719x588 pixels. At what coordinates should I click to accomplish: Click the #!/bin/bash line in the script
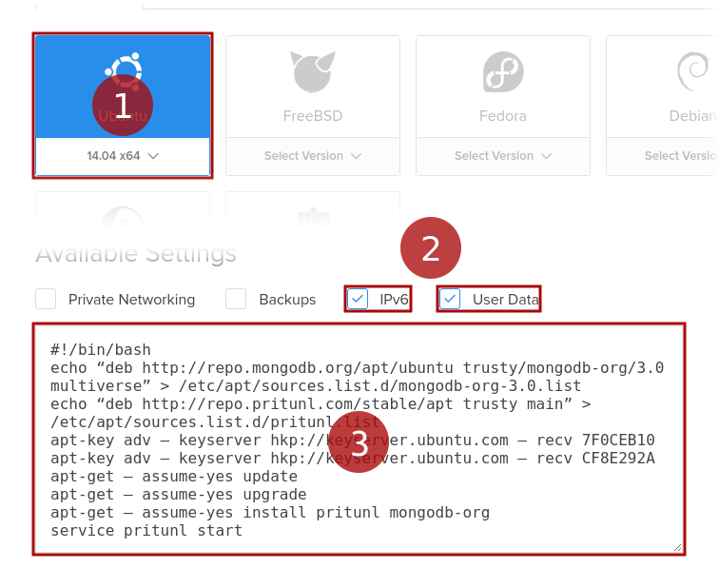click(101, 350)
